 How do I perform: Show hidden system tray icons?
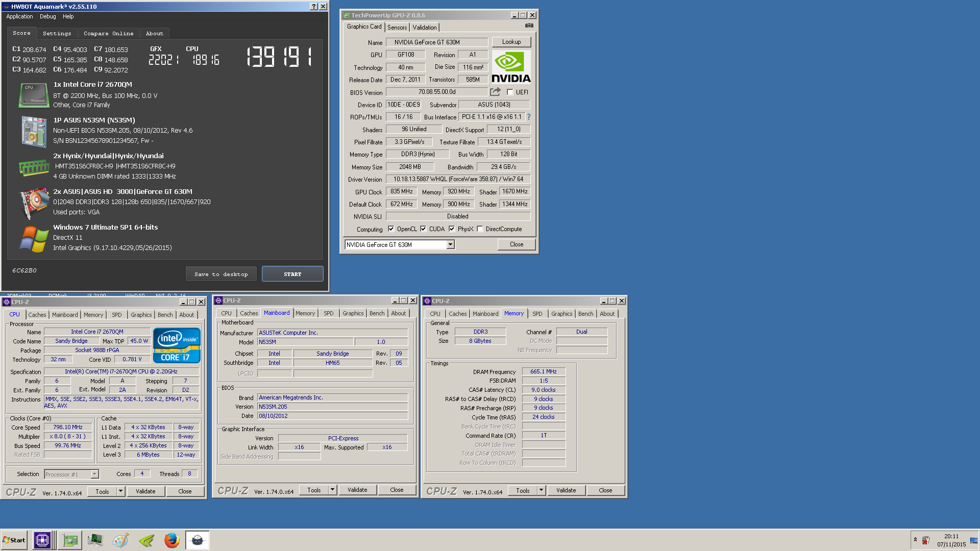(x=915, y=540)
